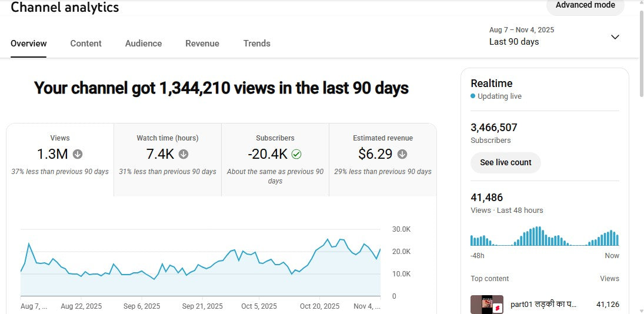
Task: Open the Audience tab
Action: tap(144, 44)
